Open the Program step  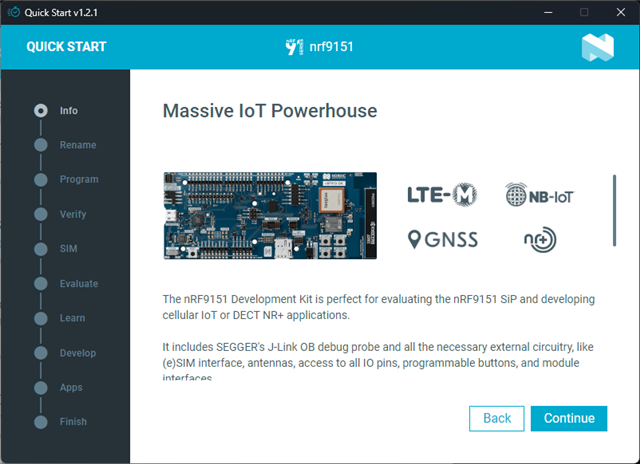pos(79,180)
